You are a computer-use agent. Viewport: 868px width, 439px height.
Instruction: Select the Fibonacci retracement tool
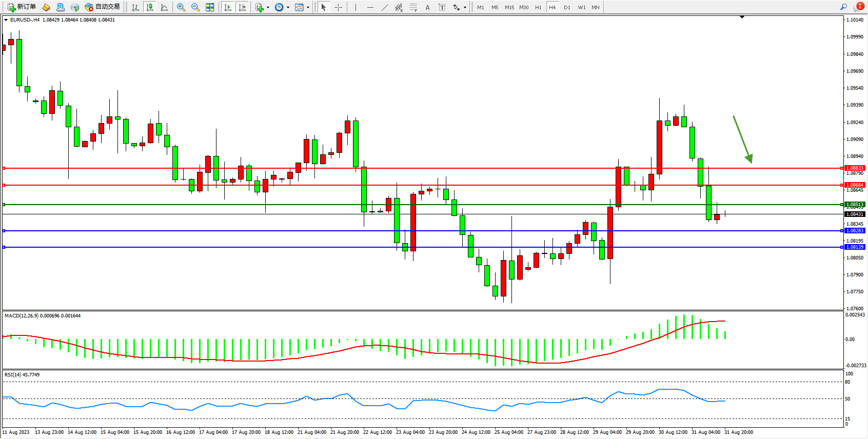click(x=413, y=7)
